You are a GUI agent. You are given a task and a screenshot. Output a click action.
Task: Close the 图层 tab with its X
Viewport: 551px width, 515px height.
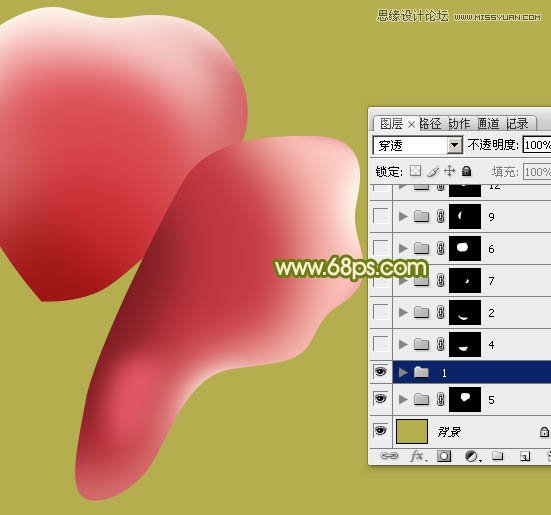coord(411,124)
